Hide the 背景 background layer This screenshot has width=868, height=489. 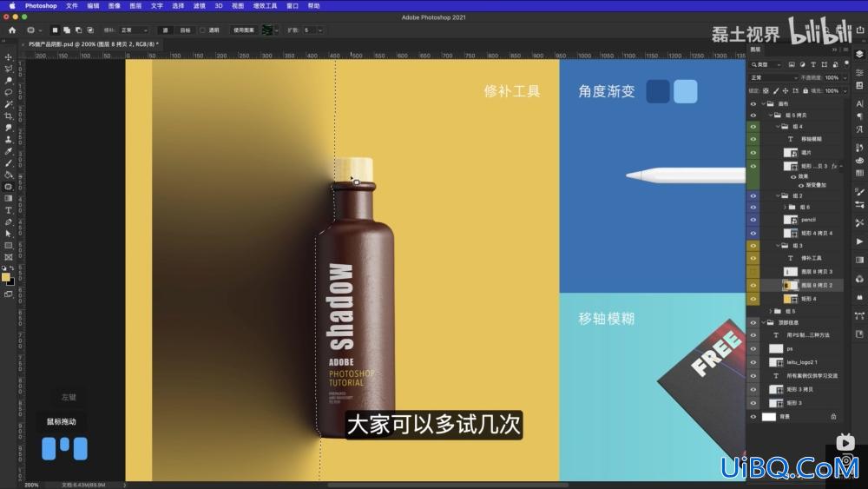pyautogui.click(x=753, y=416)
